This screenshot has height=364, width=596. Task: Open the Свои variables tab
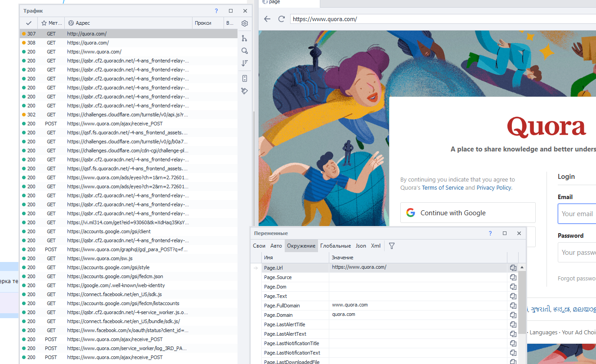259,246
